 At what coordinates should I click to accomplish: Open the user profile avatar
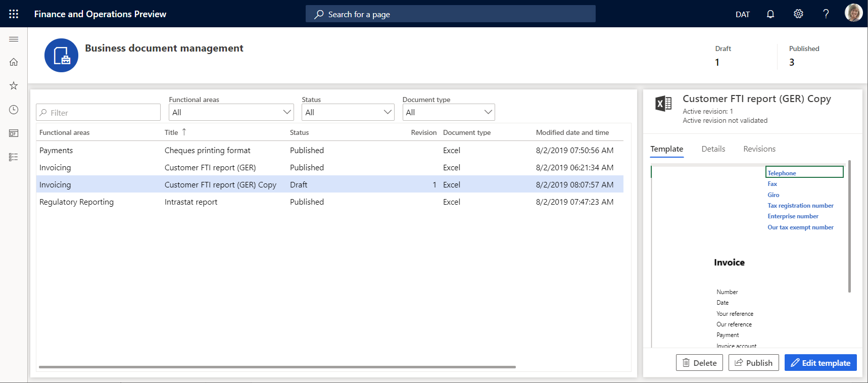click(x=854, y=13)
